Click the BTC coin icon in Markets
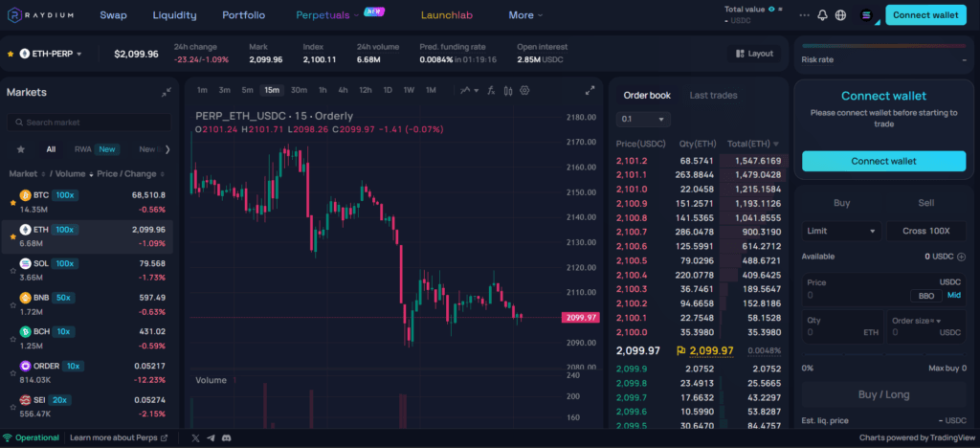Screen dimensions: 980x448 [25, 195]
